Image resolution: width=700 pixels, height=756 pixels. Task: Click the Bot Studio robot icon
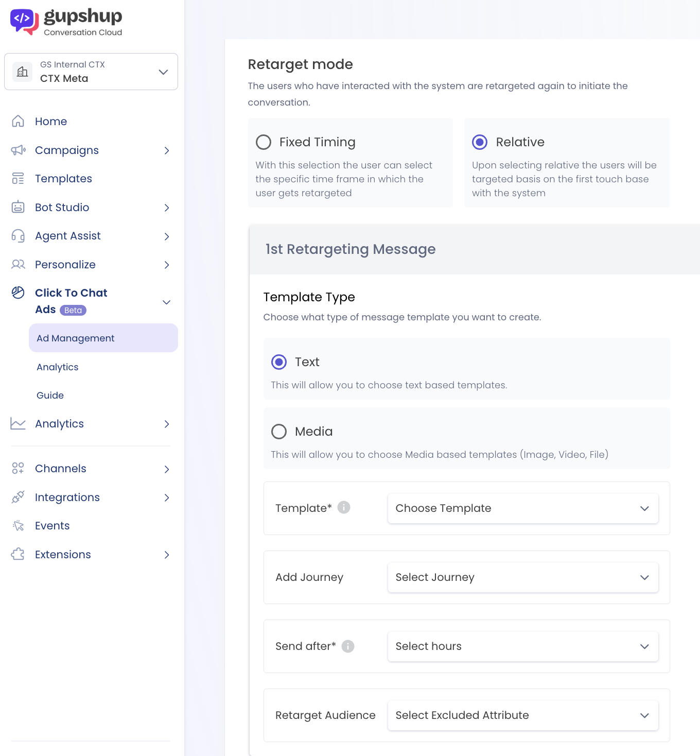coord(18,207)
